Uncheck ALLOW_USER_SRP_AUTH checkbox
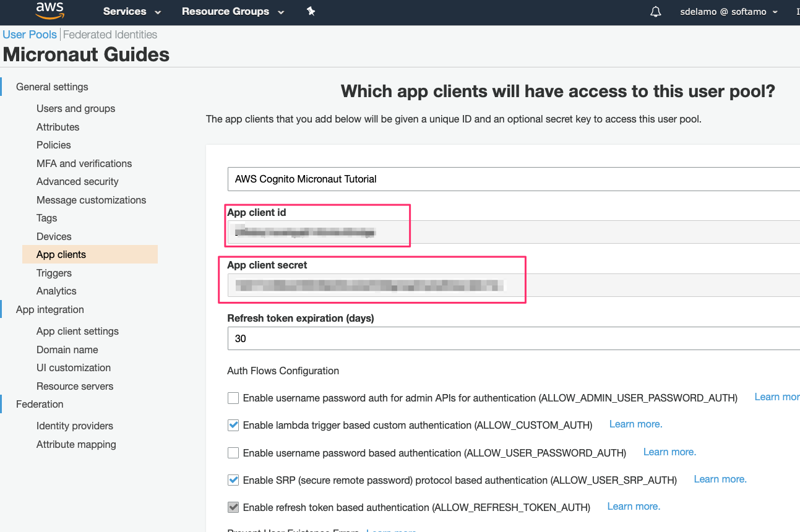The height and width of the screenshot is (532, 800). 233,480
